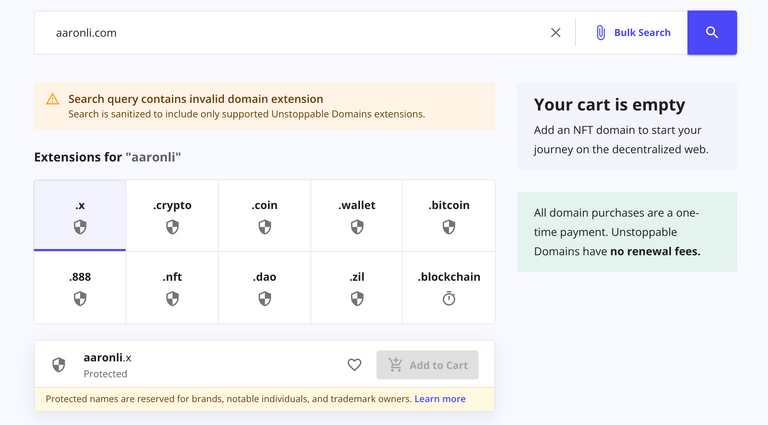Select the .coin extension tile
This screenshot has width=768, height=425.
[264, 215]
